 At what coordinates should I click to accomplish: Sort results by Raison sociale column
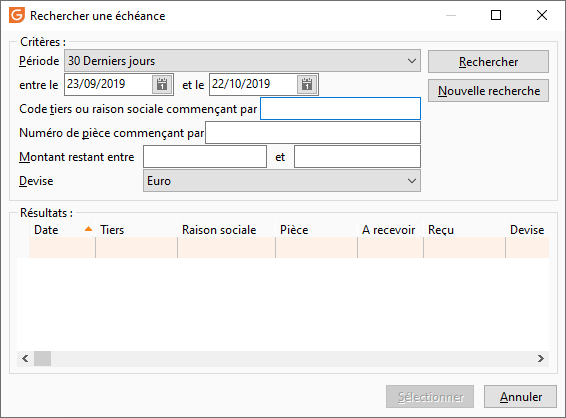pos(227,230)
